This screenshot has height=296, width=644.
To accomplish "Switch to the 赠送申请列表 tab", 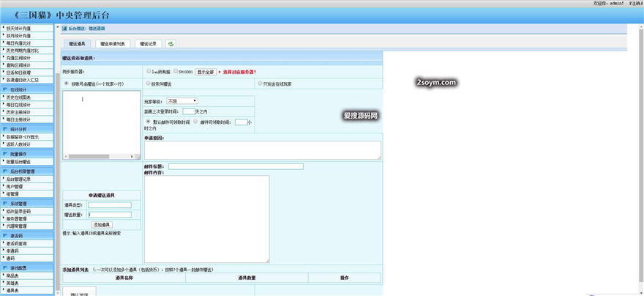I will pos(113,44).
